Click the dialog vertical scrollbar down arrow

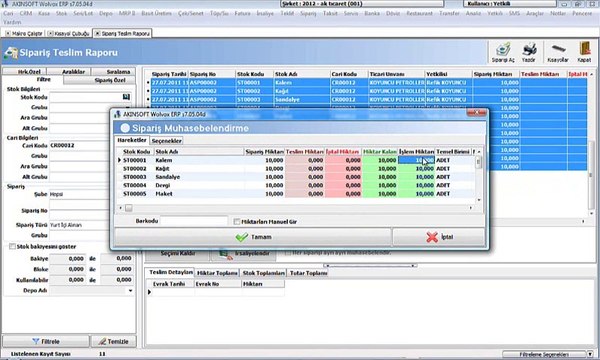click(x=479, y=200)
